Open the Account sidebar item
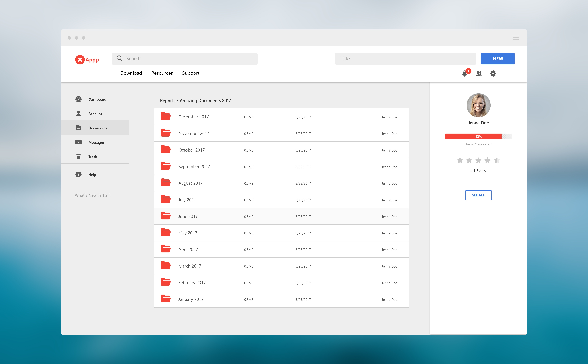 (95, 114)
